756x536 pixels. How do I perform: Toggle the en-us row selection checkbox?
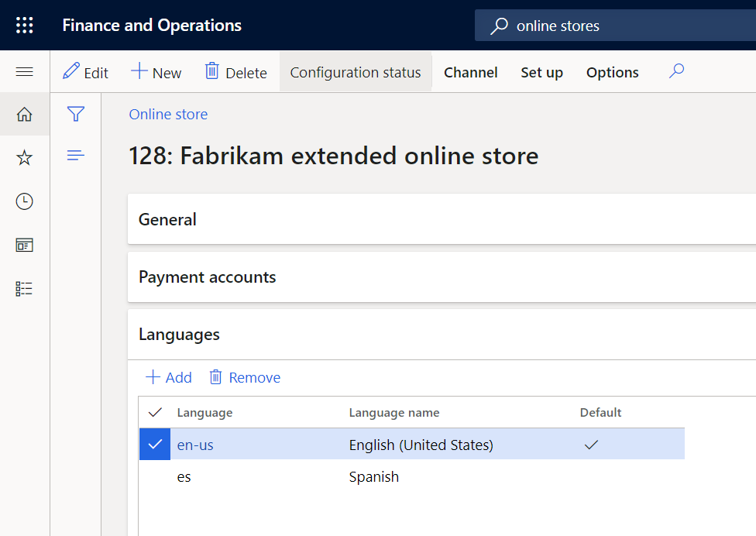pyautogui.click(x=154, y=445)
